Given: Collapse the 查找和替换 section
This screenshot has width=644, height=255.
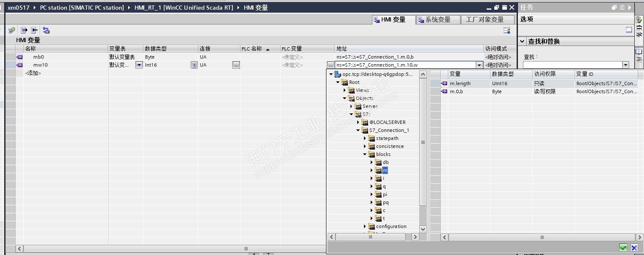Looking at the screenshot, I should pyautogui.click(x=522, y=41).
